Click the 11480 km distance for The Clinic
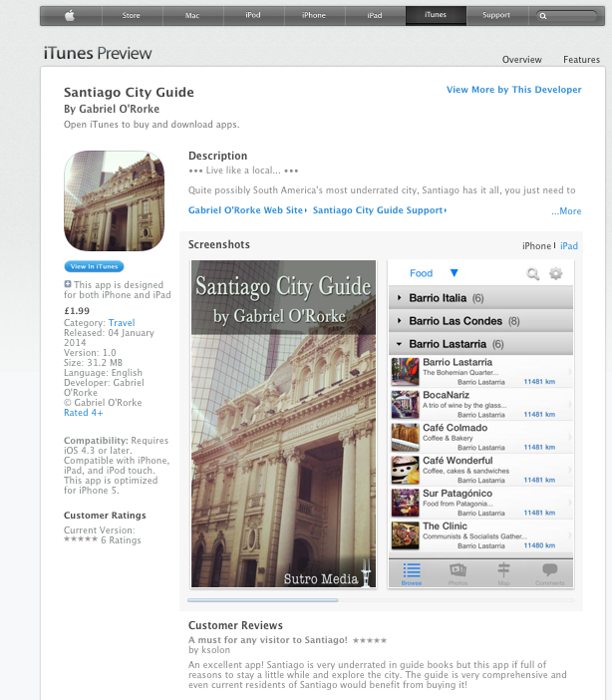 pos(539,545)
